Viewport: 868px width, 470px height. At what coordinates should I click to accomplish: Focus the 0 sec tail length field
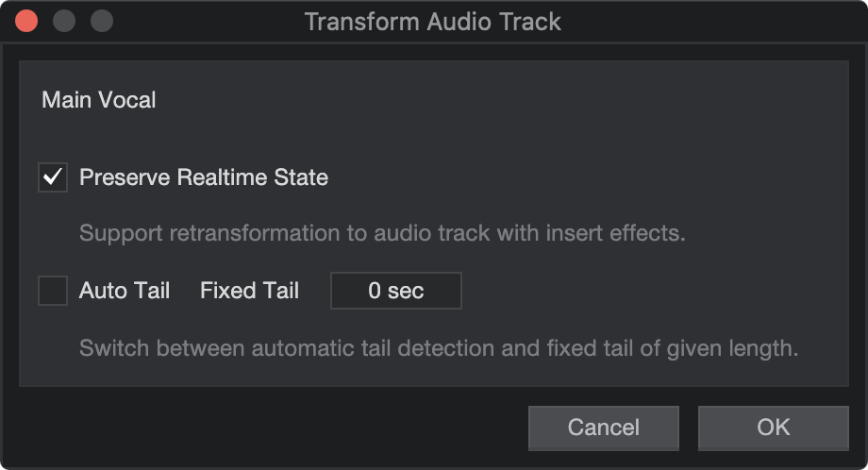tap(396, 291)
